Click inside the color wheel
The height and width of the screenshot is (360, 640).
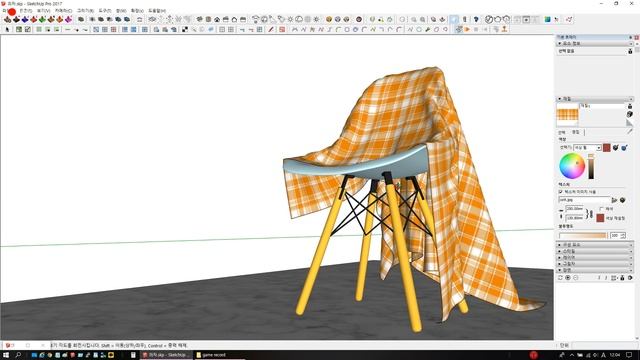coord(572,166)
